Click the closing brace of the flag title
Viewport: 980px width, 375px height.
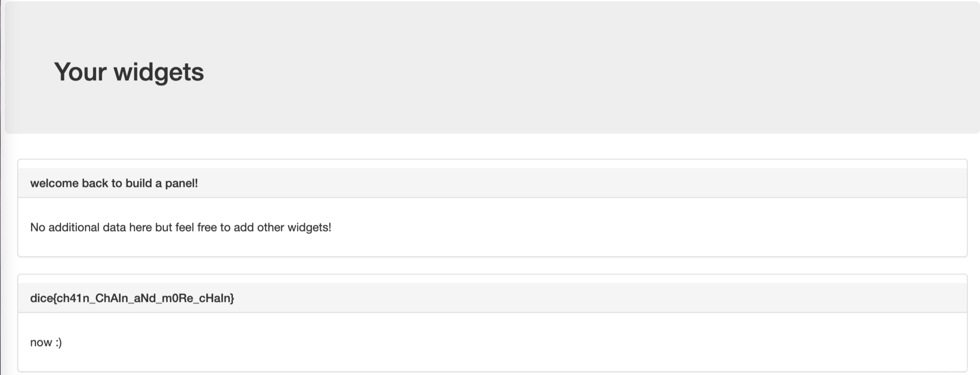(232, 298)
